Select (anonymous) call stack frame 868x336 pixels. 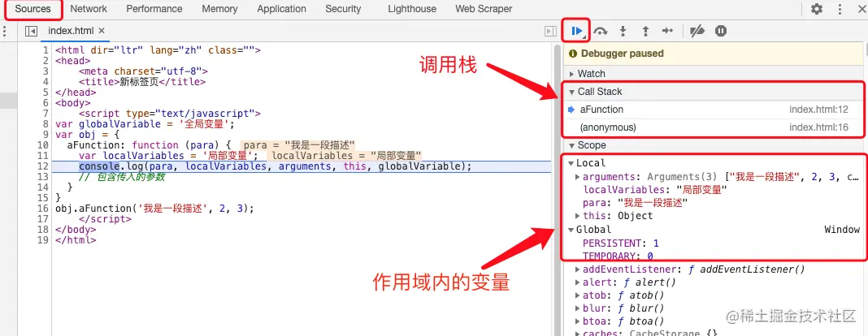(x=714, y=127)
